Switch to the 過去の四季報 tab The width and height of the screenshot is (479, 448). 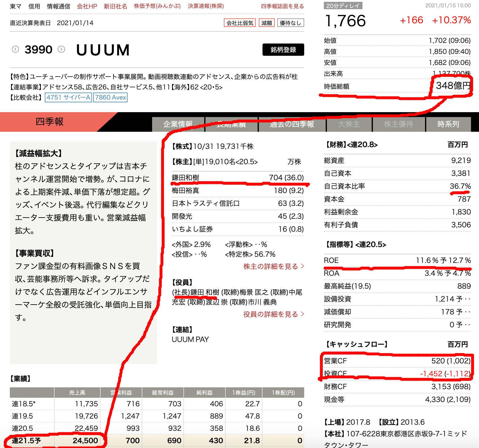(x=292, y=124)
